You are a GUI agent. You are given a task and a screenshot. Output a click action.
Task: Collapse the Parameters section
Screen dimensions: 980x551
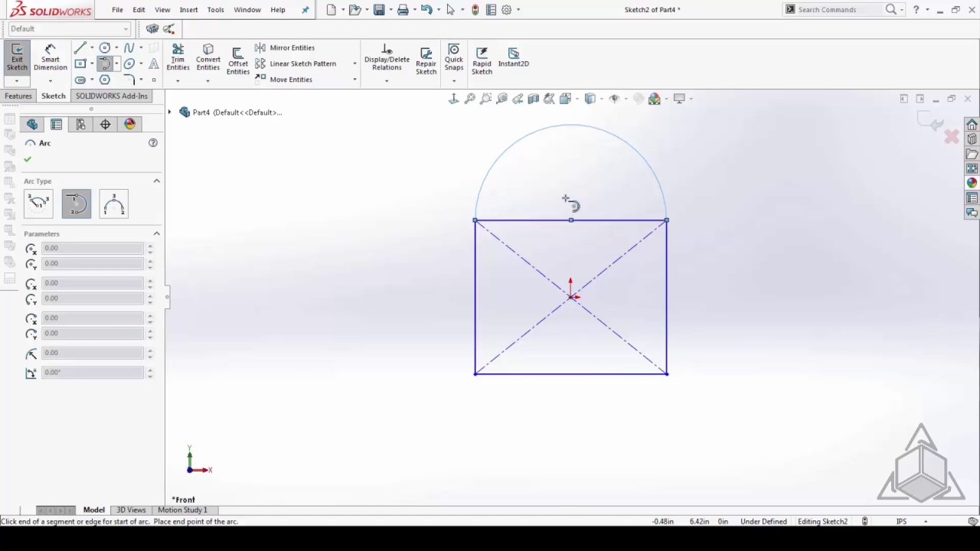tap(156, 234)
